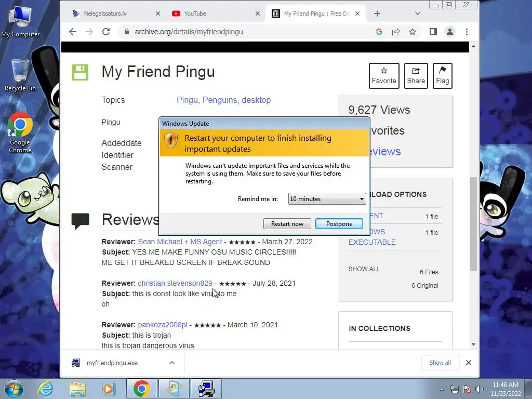Screen dimensions: 532x399
Task: Click Postpone in Windows Update dialog
Action: [x=339, y=223]
